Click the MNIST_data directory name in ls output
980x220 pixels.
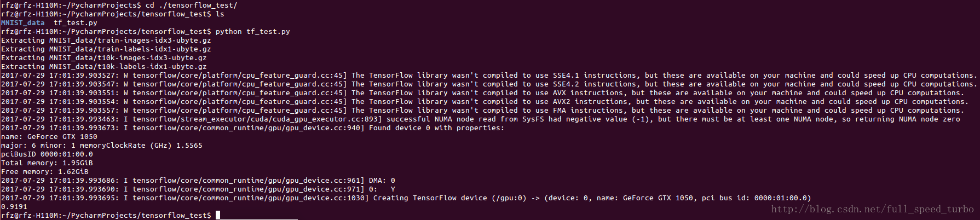point(23,23)
